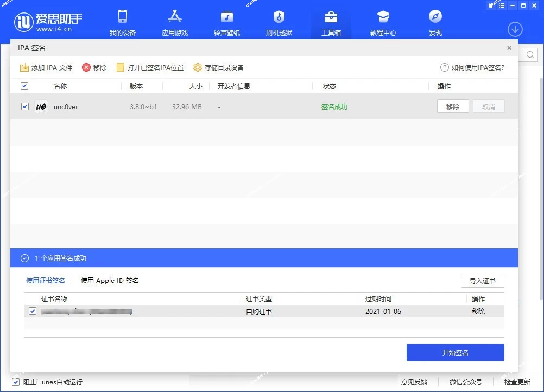Screen dimensions: 544x392
Task: Click the 开始签名 button
Action: pos(455,352)
